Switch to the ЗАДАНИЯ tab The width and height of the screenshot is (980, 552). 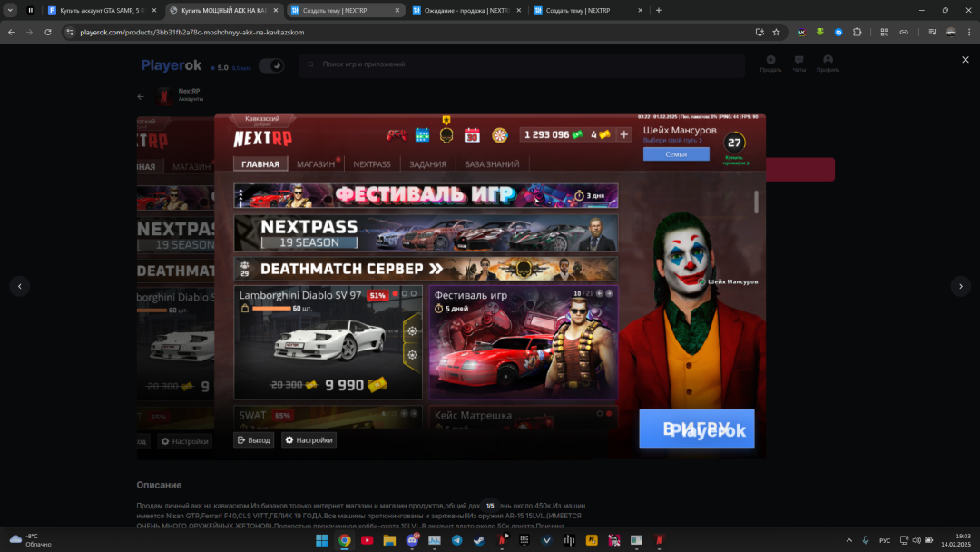click(427, 163)
